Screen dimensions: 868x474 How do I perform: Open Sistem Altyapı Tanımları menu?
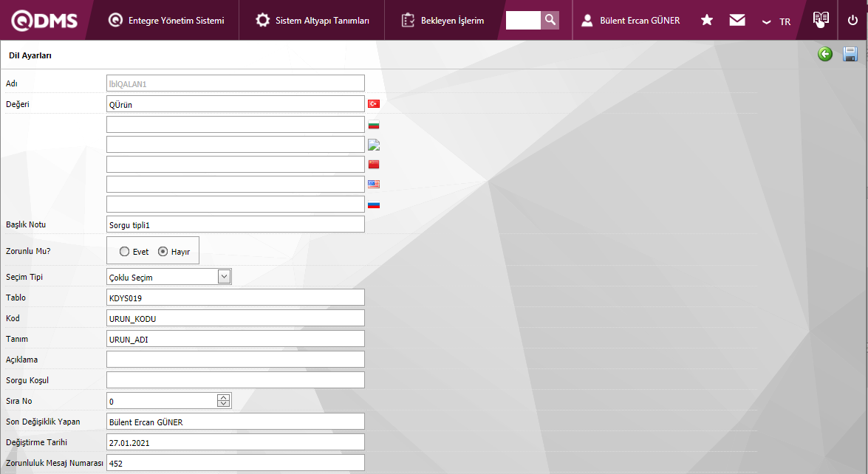point(312,21)
